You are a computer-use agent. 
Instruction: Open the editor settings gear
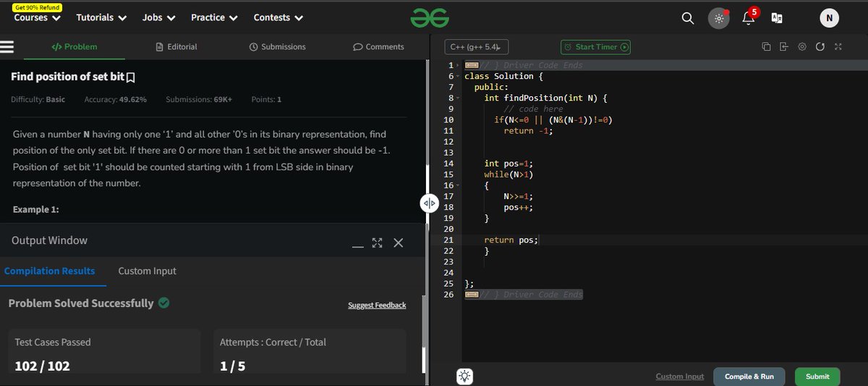point(802,47)
